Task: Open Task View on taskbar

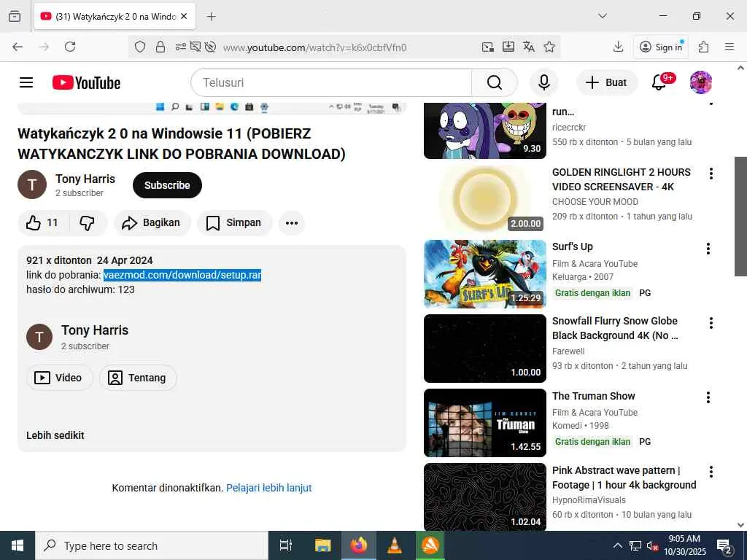Action: (x=286, y=545)
